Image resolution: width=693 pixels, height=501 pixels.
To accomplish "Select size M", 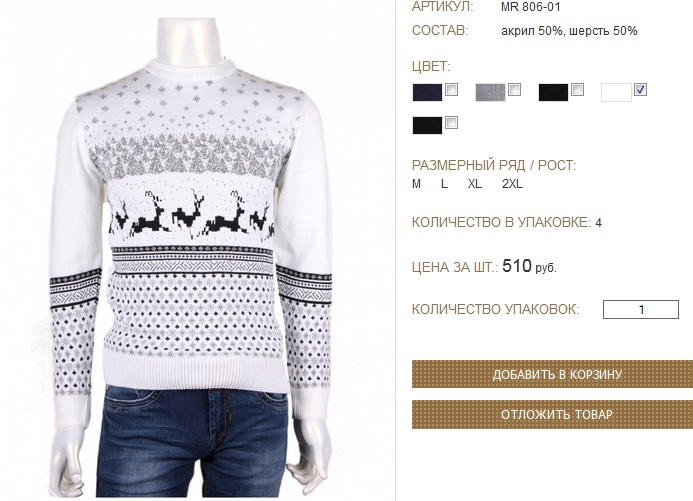I will pos(416,184).
